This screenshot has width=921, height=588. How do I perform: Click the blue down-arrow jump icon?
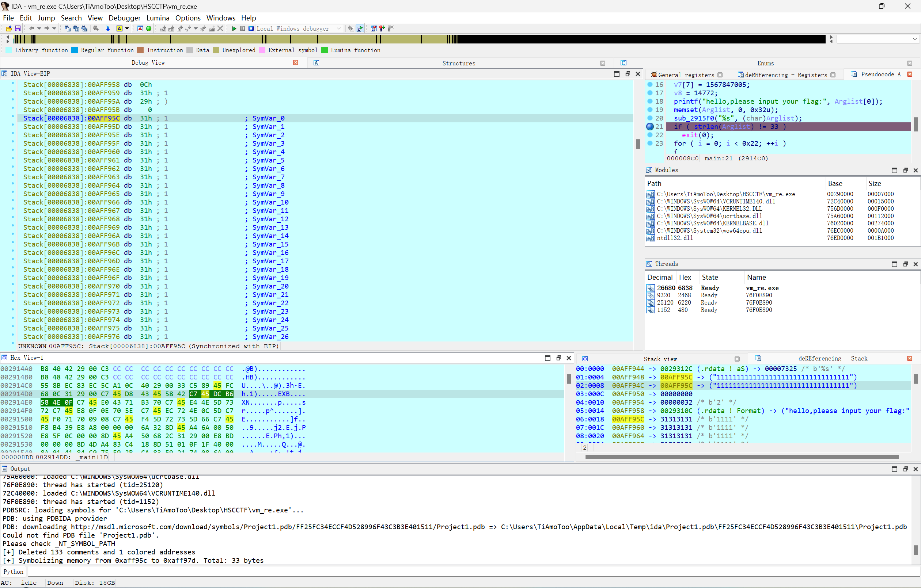click(x=108, y=29)
